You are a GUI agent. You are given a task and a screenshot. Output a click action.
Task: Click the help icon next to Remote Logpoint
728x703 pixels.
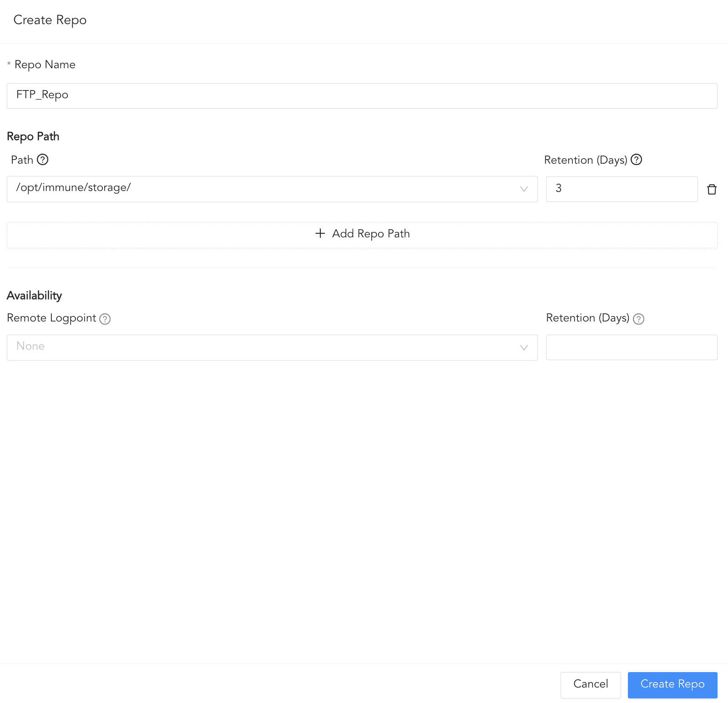[x=105, y=319]
